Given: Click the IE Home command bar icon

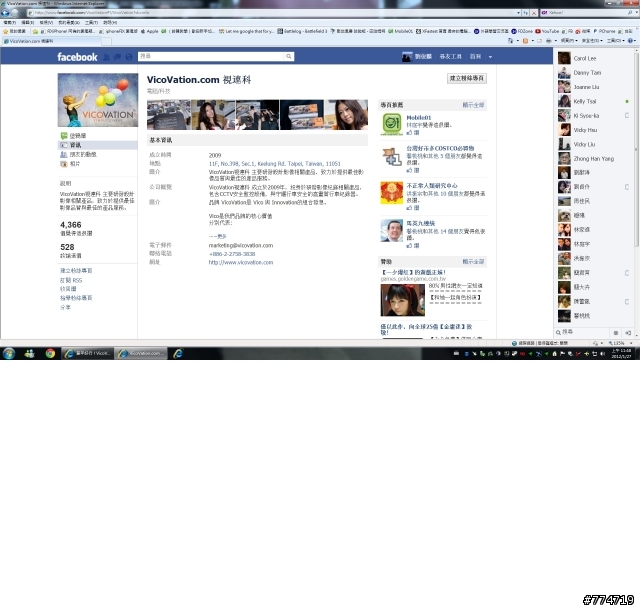Looking at the screenshot, I should click(510, 41).
